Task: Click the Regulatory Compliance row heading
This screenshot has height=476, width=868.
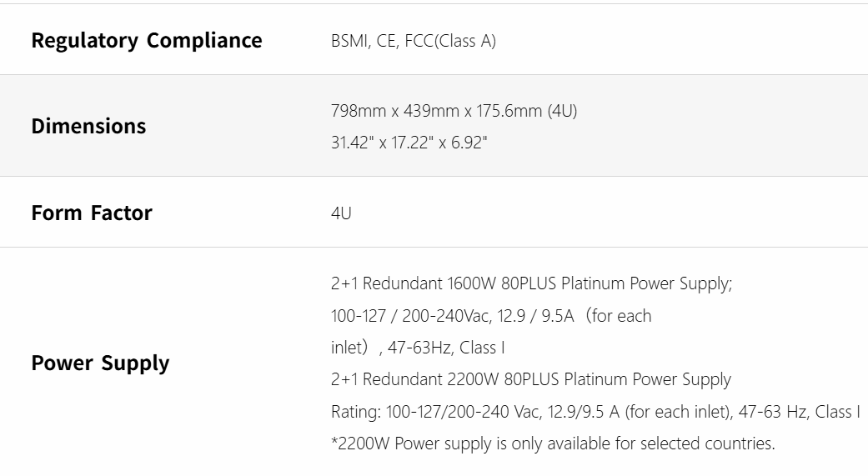Action: (x=147, y=41)
